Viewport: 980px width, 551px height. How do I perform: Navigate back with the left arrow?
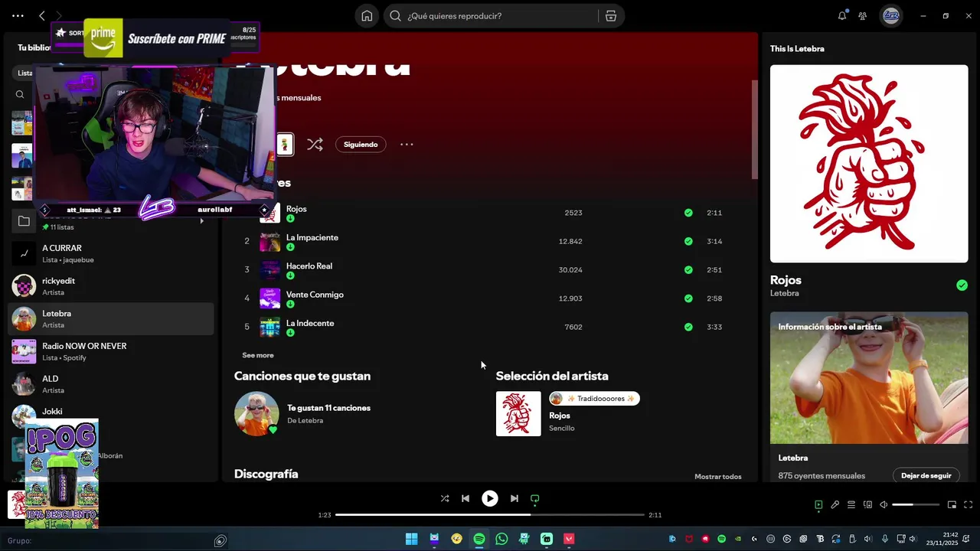(x=42, y=15)
